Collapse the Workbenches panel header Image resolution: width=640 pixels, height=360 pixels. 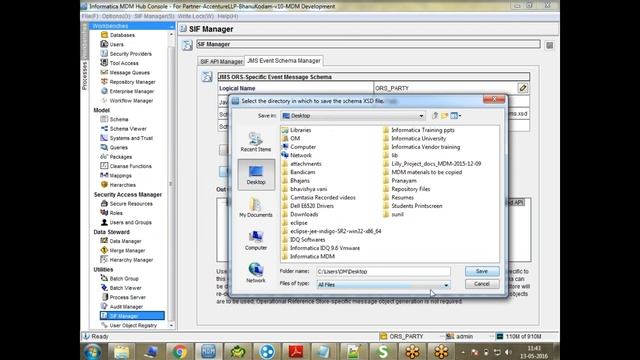pyautogui.click(x=171, y=26)
